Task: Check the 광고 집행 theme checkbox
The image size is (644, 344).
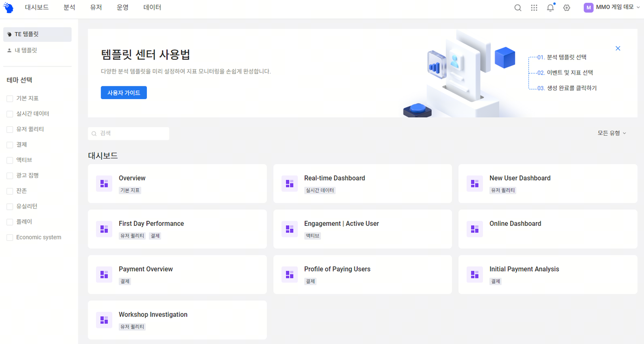Action: tap(10, 176)
